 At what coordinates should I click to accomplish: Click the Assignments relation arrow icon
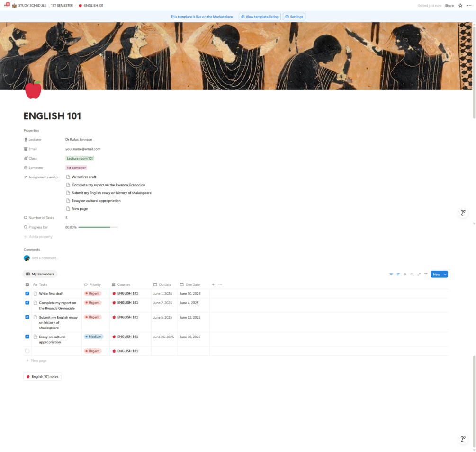26,177
